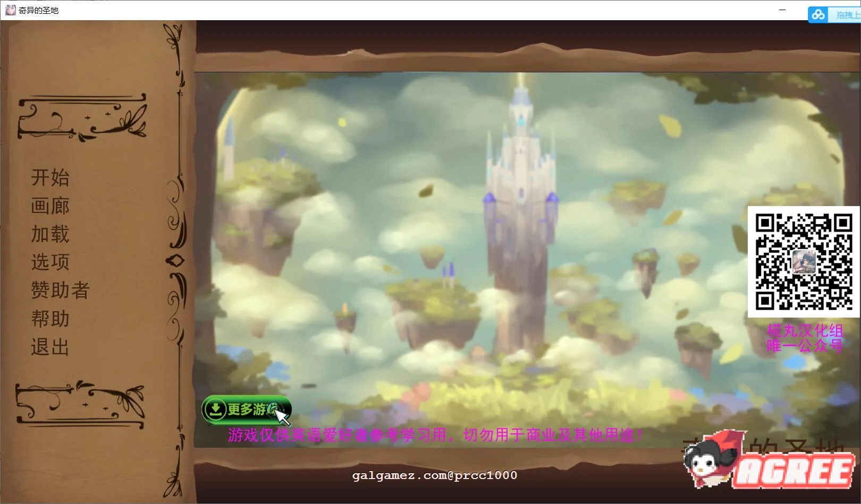Open the 选项 options menu
This screenshot has height=504, width=861.
(x=50, y=262)
